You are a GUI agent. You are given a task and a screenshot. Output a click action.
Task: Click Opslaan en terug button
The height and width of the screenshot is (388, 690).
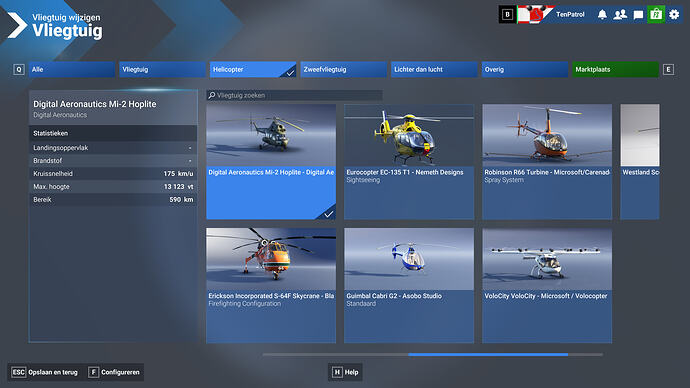[45, 372]
